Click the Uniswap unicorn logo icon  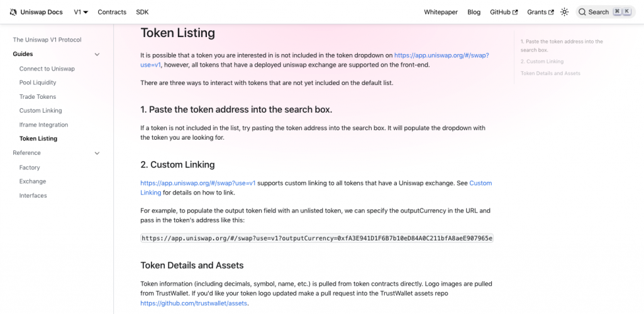coord(13,12)
